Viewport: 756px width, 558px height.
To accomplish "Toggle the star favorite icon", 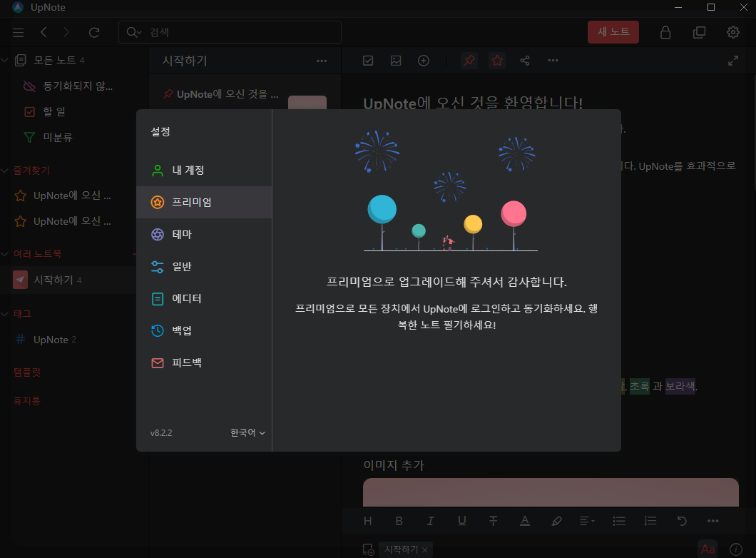I will [497, 60].
